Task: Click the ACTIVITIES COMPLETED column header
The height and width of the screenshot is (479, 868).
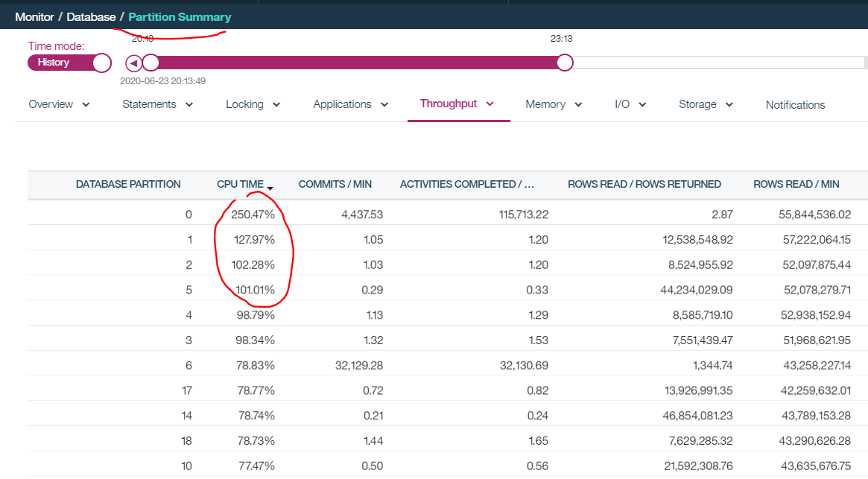Action: click(x=467, y=184)
